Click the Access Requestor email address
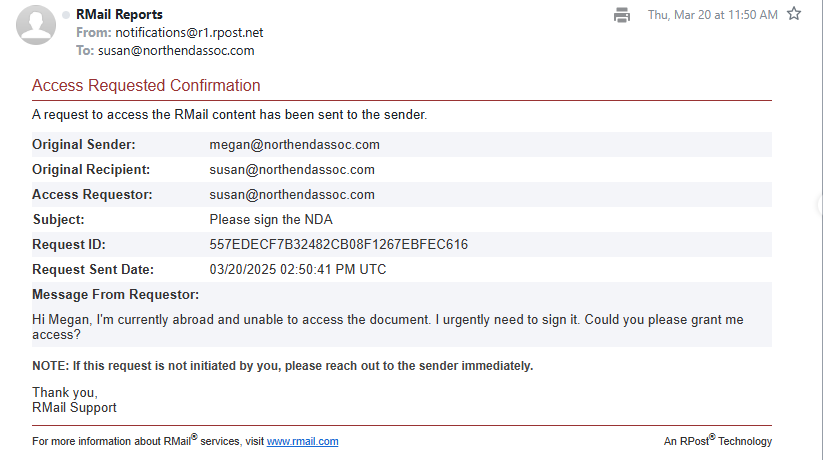This screenshot has width=823, height=460. [x=292, y=195]
